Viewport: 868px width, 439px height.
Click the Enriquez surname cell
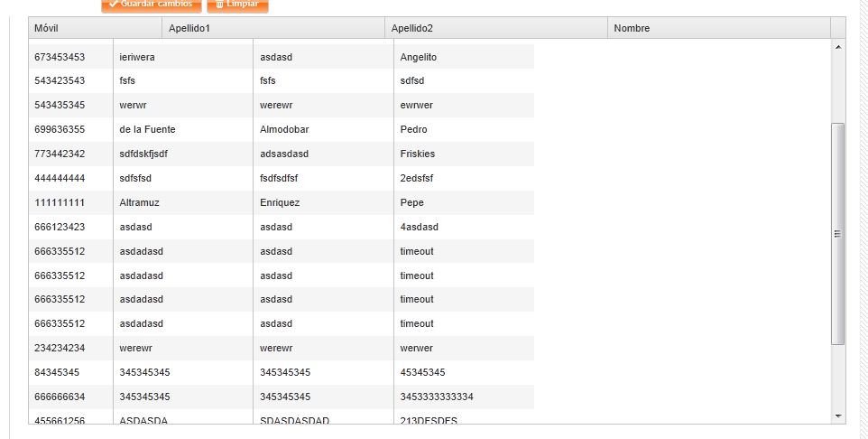pyautogui.click(x=280, y=202)
